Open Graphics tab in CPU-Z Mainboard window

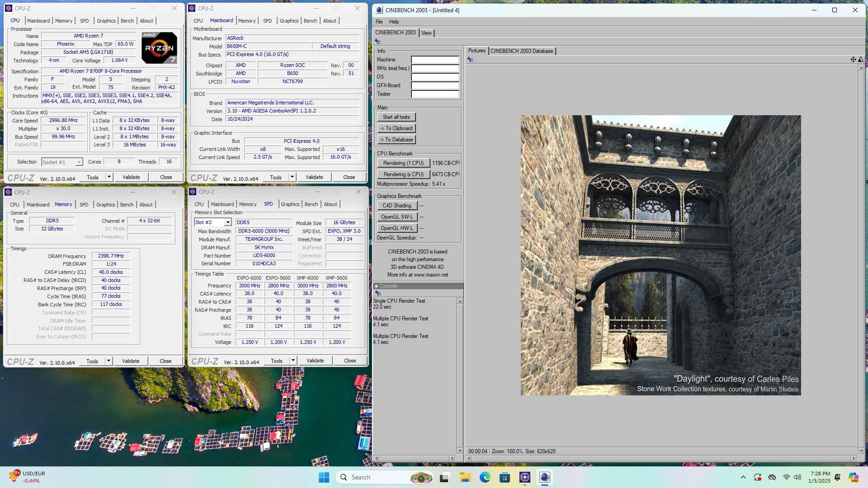click(x=289, y=21)
